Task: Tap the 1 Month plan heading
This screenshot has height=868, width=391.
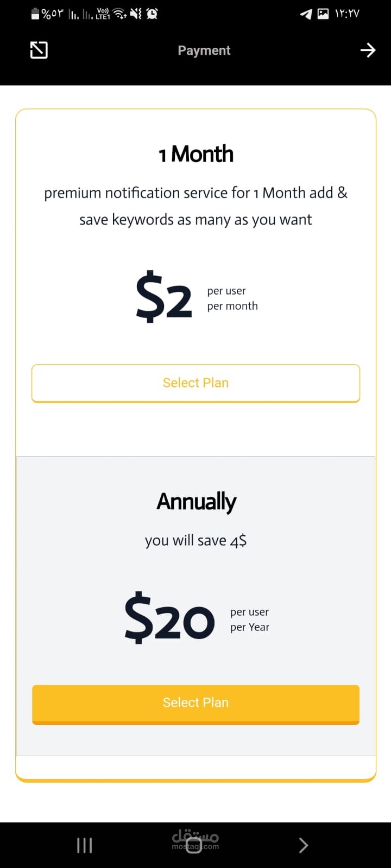Action: point(195,154)
